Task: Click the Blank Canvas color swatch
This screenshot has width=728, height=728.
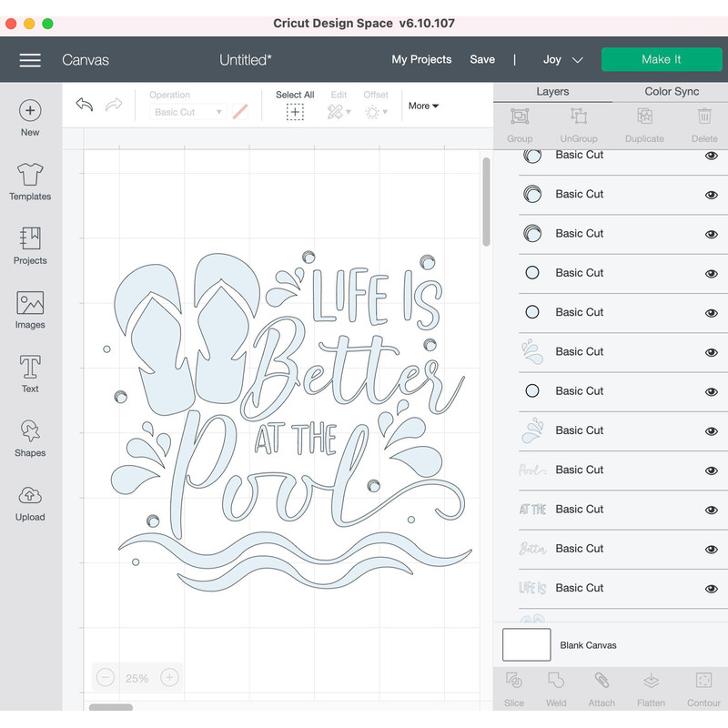Action: [x=528, y=644]
